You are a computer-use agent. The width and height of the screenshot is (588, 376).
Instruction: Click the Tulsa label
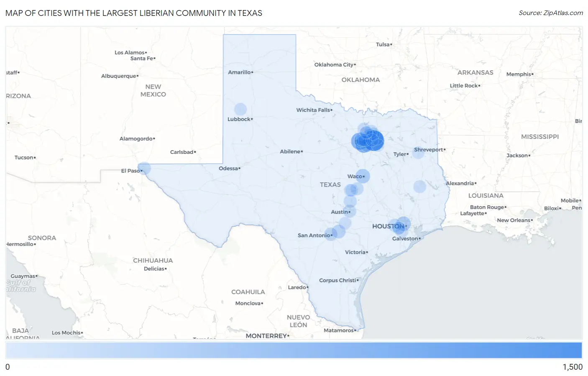click(x=383, y=44)
